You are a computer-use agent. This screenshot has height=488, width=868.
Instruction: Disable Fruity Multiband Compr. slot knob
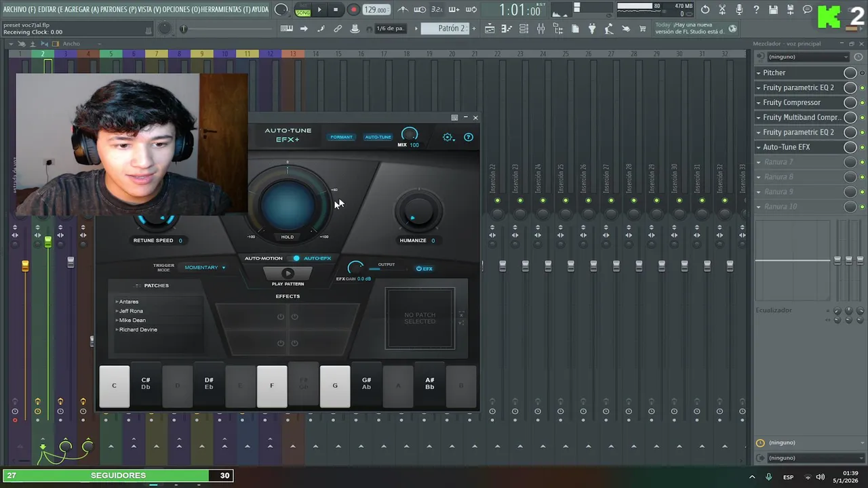(850, 117)
